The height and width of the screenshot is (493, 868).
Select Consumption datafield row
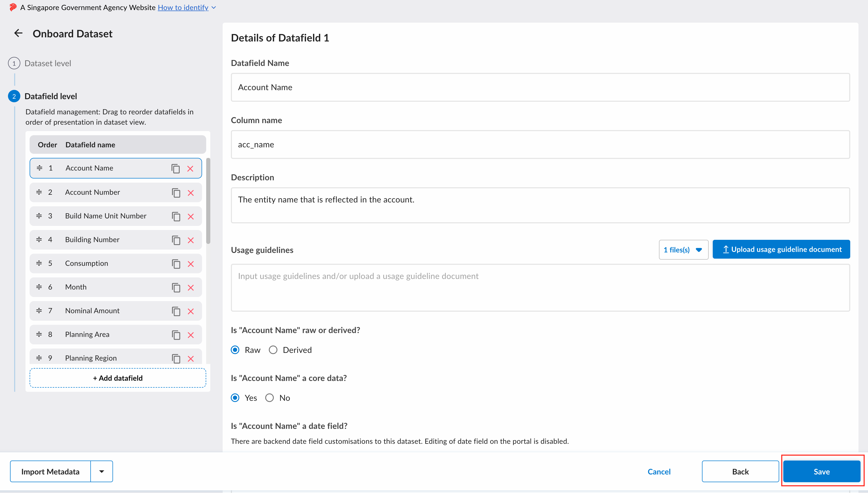[x=116, y=263]
